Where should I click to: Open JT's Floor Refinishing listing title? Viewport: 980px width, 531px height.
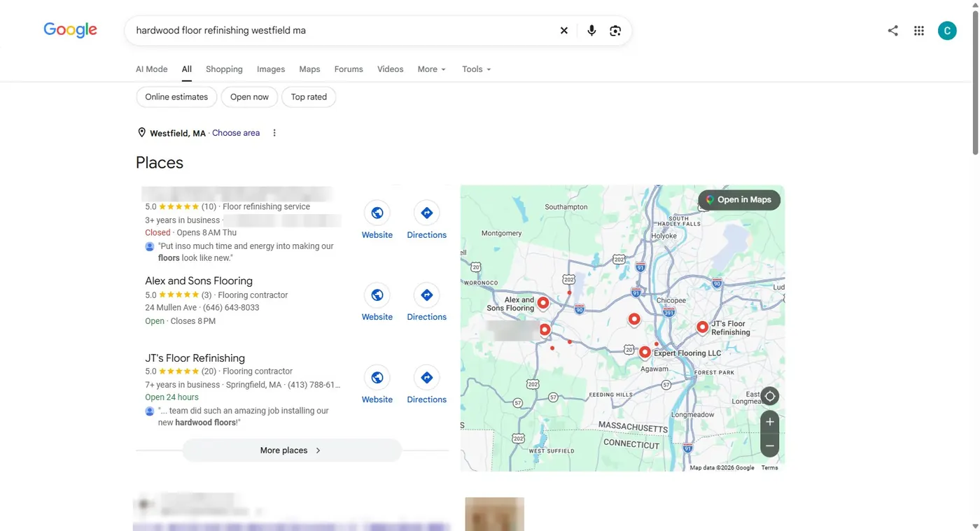point(195,357)
